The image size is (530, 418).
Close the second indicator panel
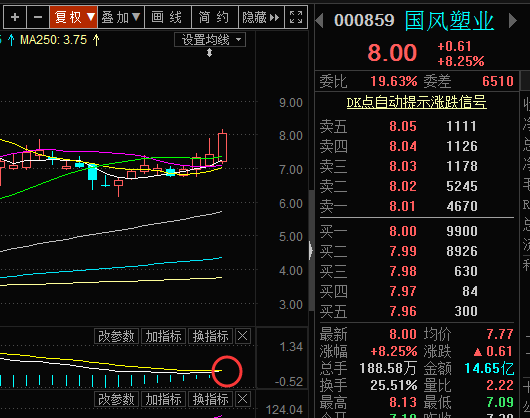(x=243, y=399)
